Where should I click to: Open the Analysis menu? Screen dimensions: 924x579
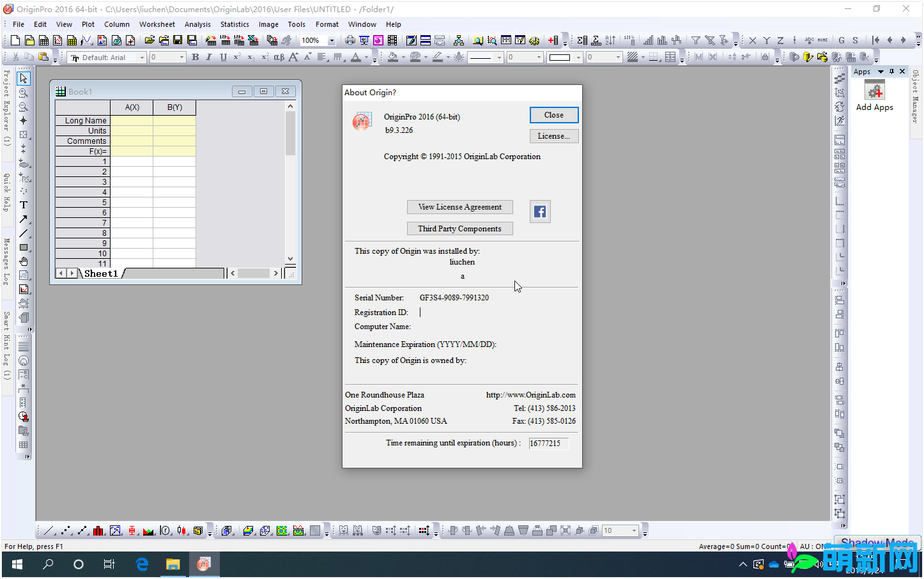pyautogui.click(x=197, y=24)
